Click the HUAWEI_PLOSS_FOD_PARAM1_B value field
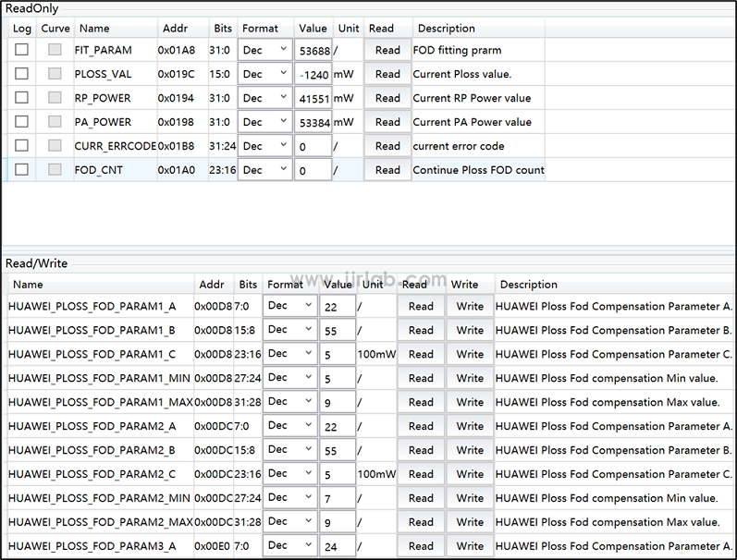The image size is (737, 560). [x=338, y=330]
